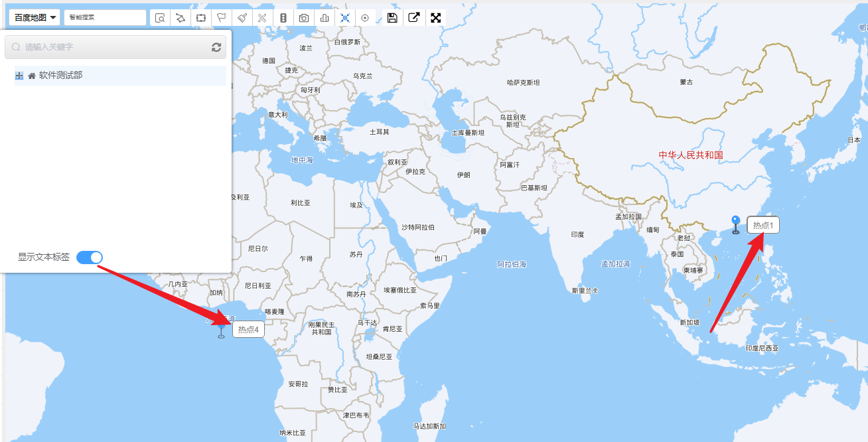This screenshot has width=868, height=442.
Task: Select the ruler measurement cross tool
Action: [x=263, y=18]
